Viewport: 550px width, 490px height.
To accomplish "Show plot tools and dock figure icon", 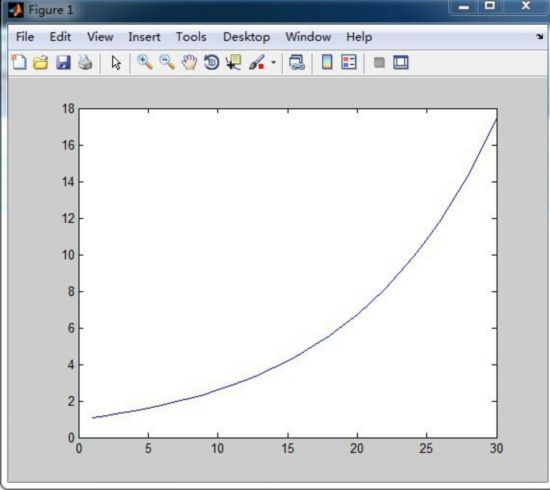I will pos(401,63).
